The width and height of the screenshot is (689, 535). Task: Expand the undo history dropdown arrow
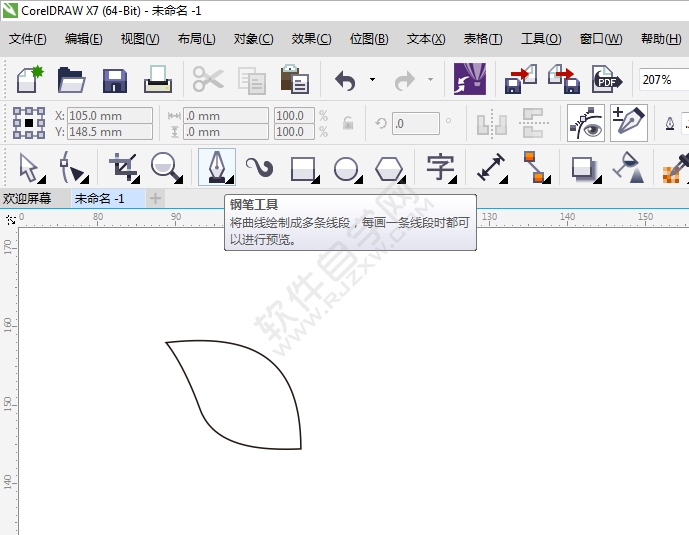[x=372, y=79]
